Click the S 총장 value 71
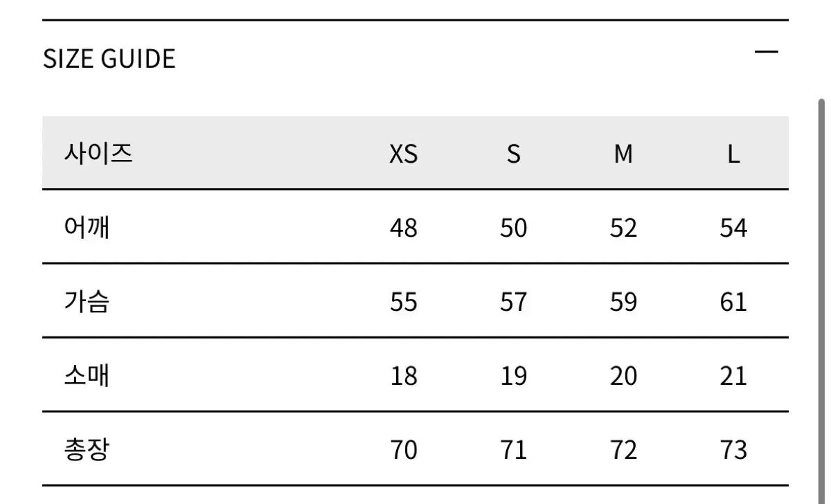Viewport: 831px width, 504px height. pyautogui.click(x=513, y=451)
